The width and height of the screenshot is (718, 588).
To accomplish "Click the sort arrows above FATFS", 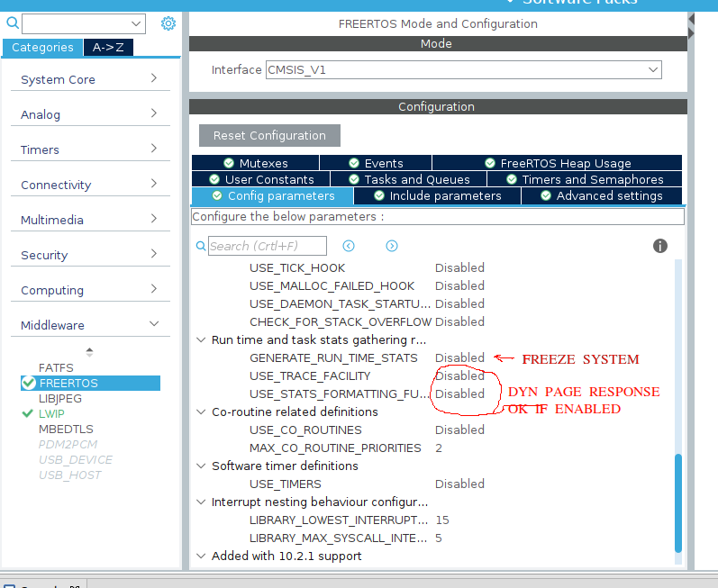I will coord(89,352).
